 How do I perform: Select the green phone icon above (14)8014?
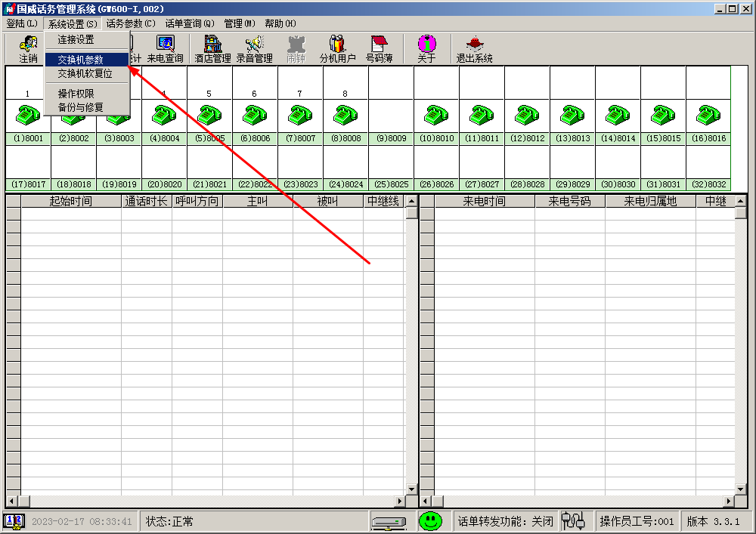click(618, 116)
